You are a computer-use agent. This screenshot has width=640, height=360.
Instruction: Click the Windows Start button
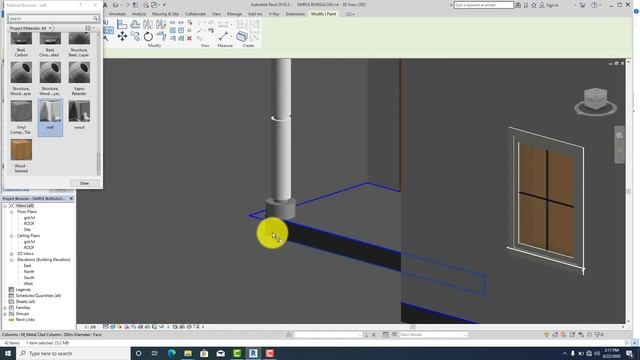[x=7, y=353]
